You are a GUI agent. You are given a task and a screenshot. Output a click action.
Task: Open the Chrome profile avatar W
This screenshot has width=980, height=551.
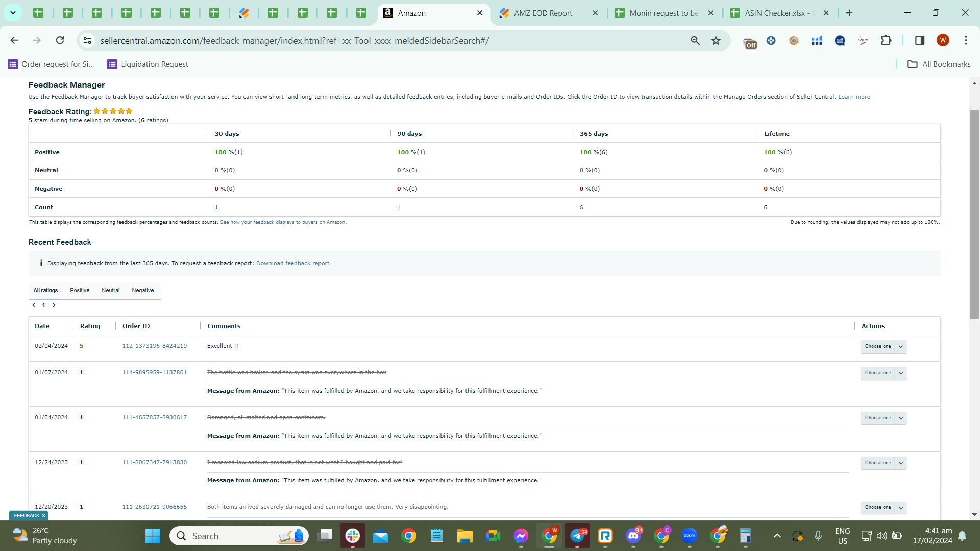click(x=943, y=40)
